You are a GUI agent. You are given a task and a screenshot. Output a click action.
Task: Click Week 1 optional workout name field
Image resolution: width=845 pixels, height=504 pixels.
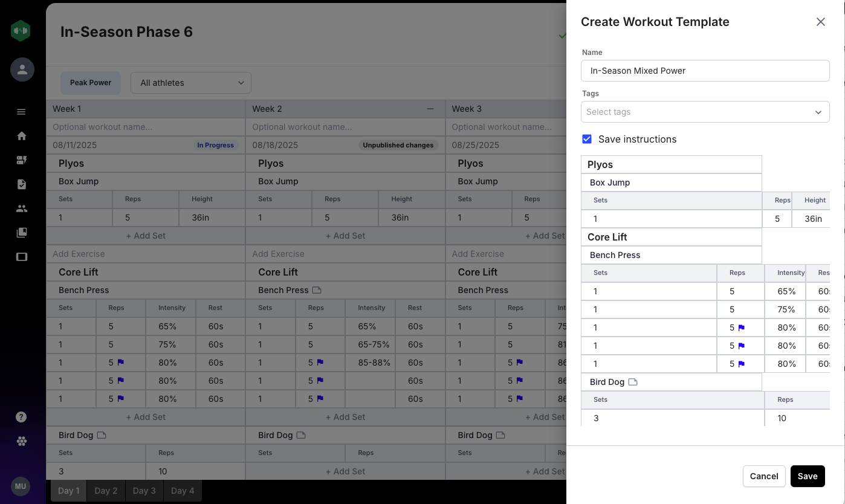pyautogui.click(x=146, y=127)
